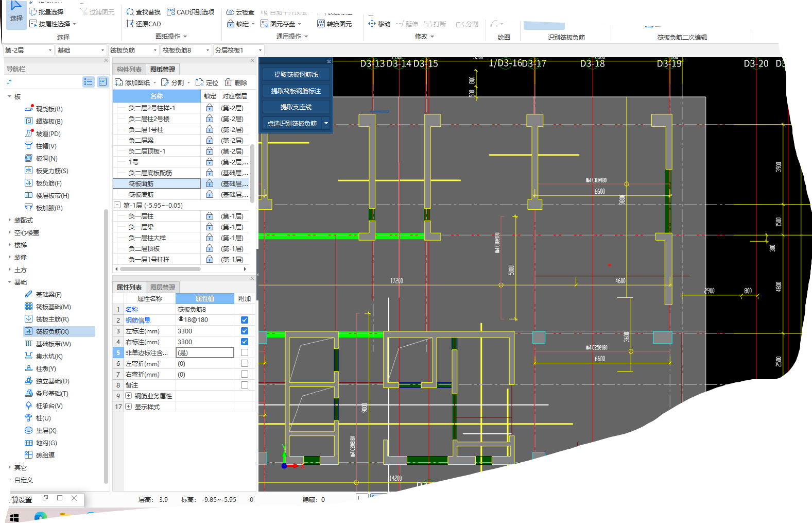Image resolution: width=812 pixels, height=523 pixels.
Task: Uncheck 左标注(mm) 附加 checkbox
Action: pos(245,331)
